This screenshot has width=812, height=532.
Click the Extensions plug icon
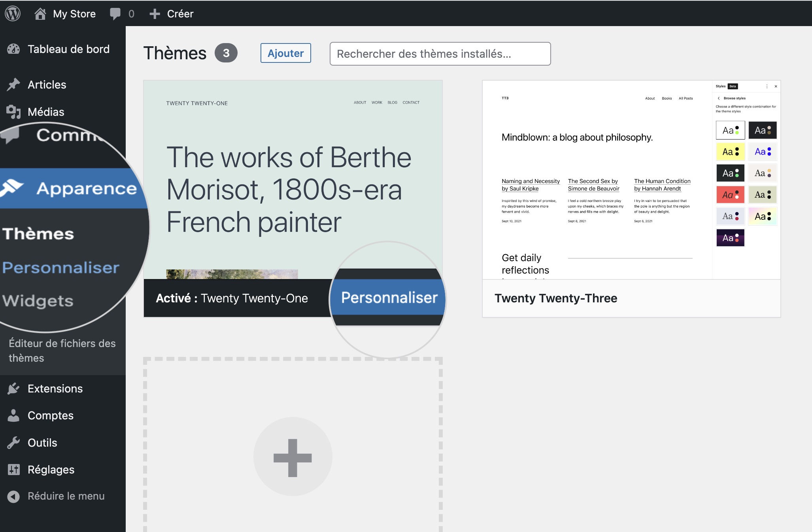tap(13, 389)
